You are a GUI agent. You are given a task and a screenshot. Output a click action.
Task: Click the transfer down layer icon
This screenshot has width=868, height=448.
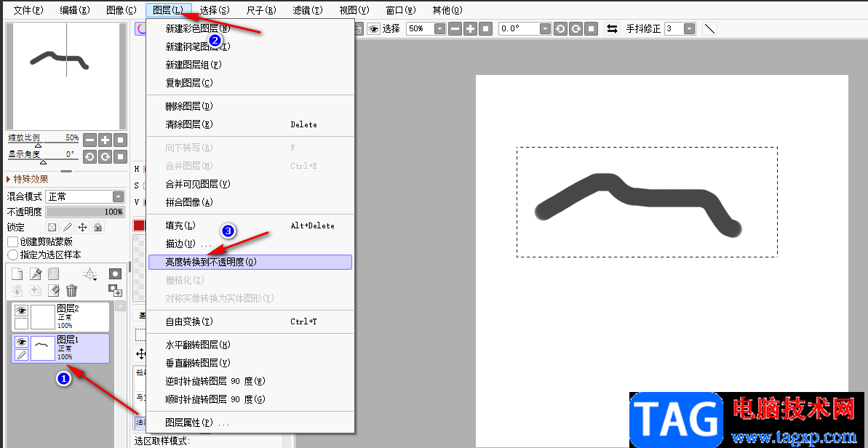pyautogui.click(x=17, y=290)
